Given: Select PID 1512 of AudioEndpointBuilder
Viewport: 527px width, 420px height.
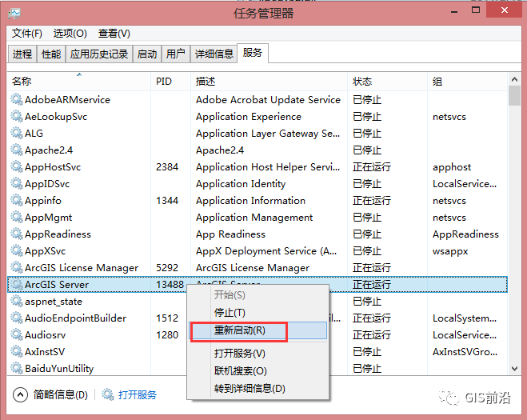Looking at the screenshot, I should 167,318.
